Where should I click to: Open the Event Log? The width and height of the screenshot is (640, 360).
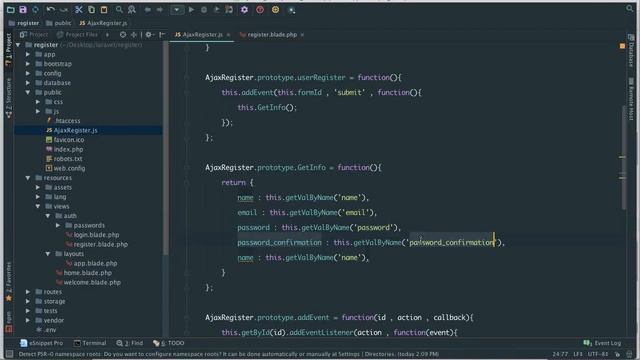pyautogui.click(x=602, y=343)
